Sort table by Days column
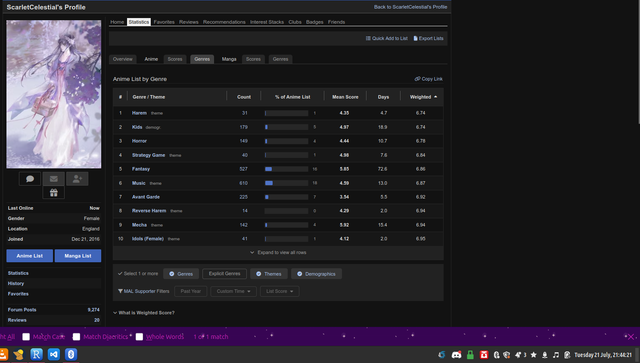The height and width of the screenshot is (363, 640). tap(383, 97)
